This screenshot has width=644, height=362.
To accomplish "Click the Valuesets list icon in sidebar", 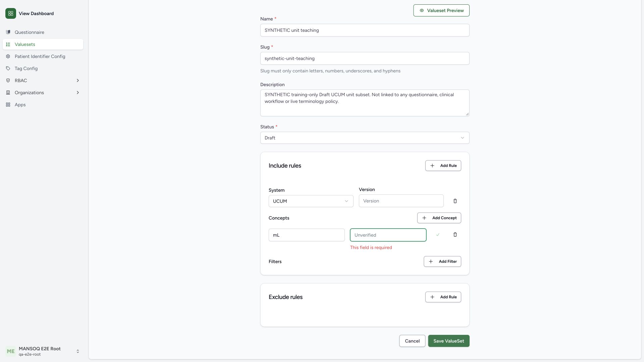I will (x=8, y=44).
